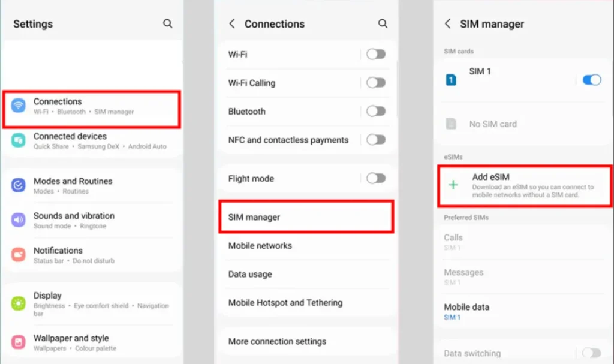Open More connection settings
This screenshot has width=614, height=364.
coord(306,341)
